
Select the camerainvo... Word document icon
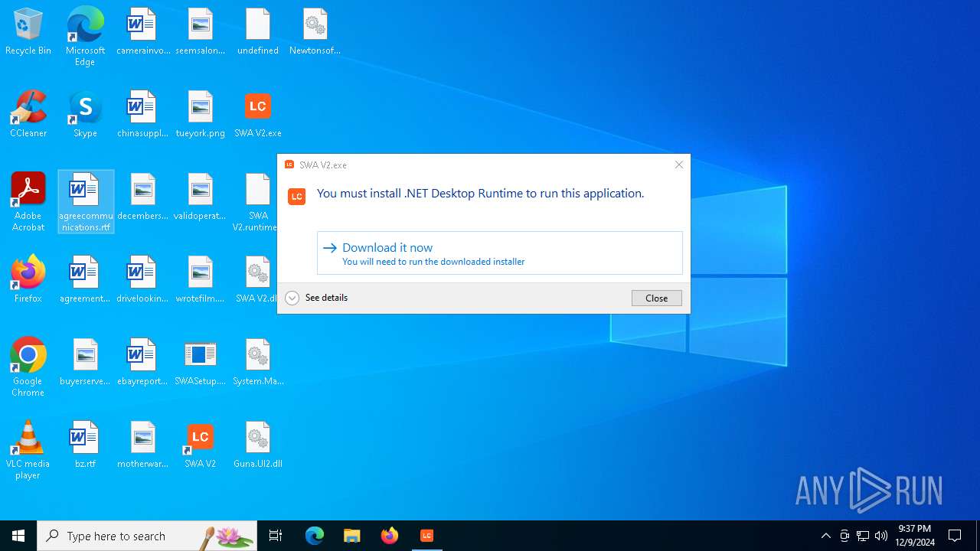(143, 32)
